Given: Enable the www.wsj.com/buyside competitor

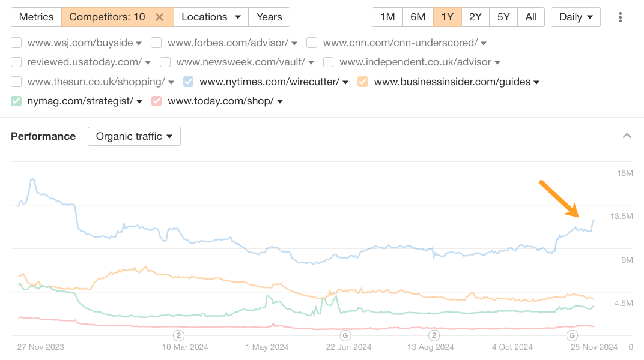Looking at the screenshot, I should pyautogui.click(x=16, y=43).
